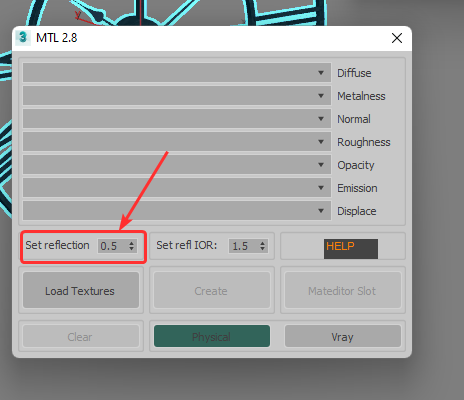Screen dimensions: 464x400
Task: Click the 3ds Max icon in title bar
Action: 23,38
